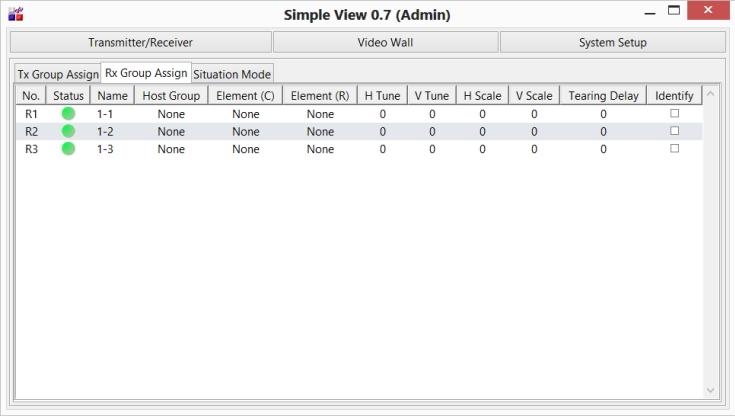Viewport: 735px width, 416px height.
Task: Click the green status indicator for R1
Action: pos(68,114)
